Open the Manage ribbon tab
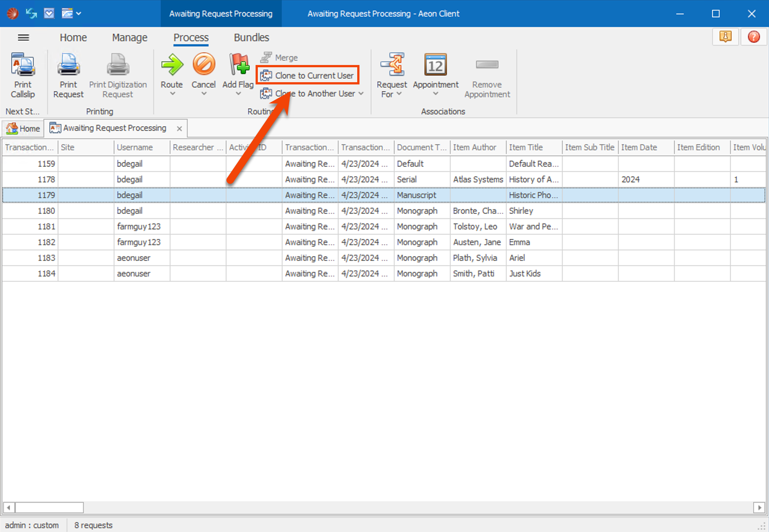 click(x=129, y=37)
